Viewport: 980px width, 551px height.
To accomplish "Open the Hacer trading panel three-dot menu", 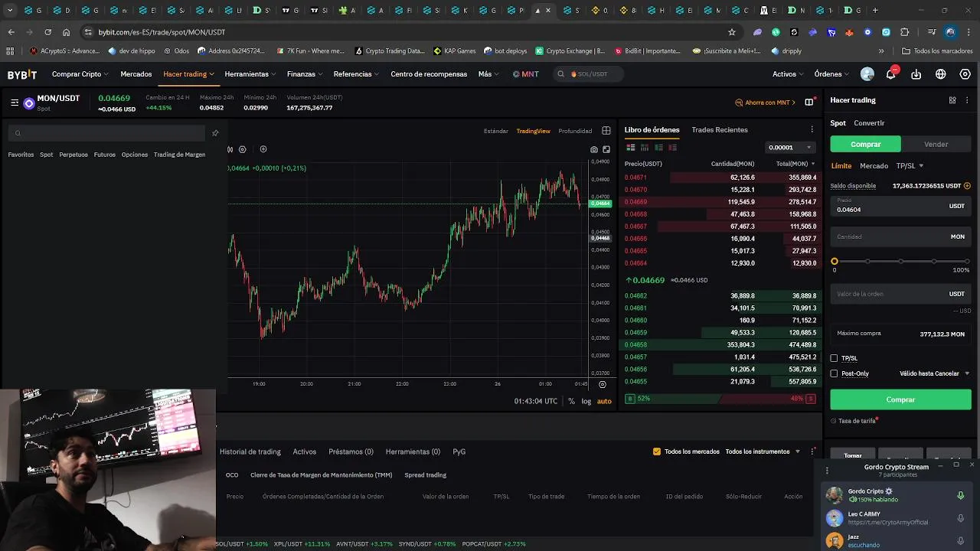I will 968,100.
